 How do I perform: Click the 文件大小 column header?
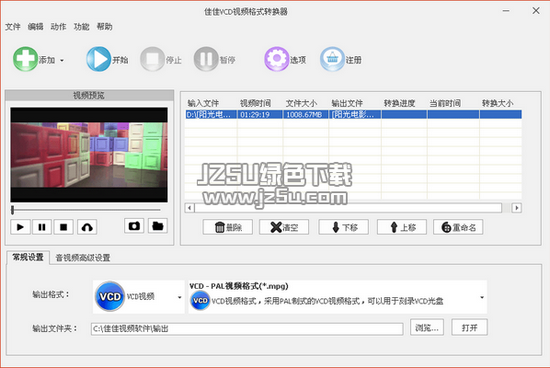[x=301, y=103]
